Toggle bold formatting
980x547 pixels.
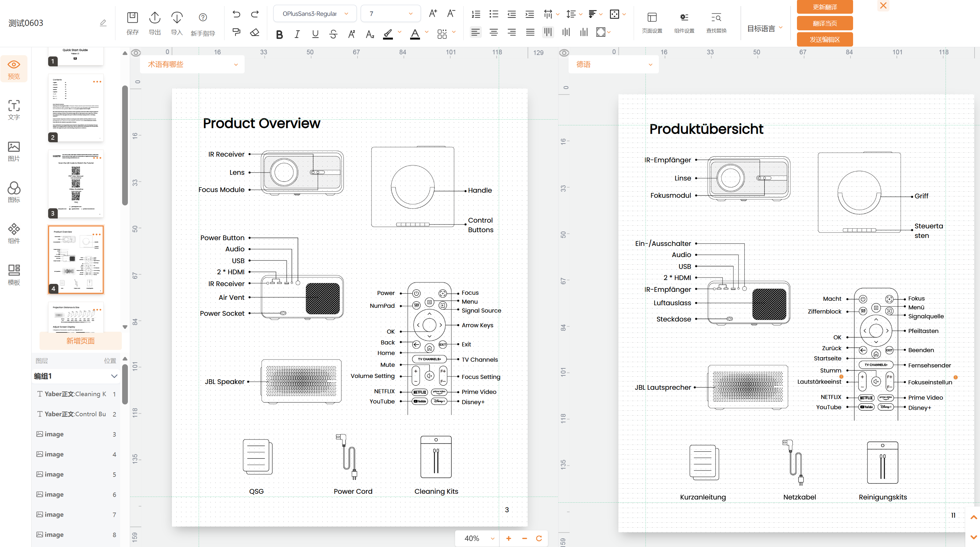pyautogui.click(x=279, y=35)
